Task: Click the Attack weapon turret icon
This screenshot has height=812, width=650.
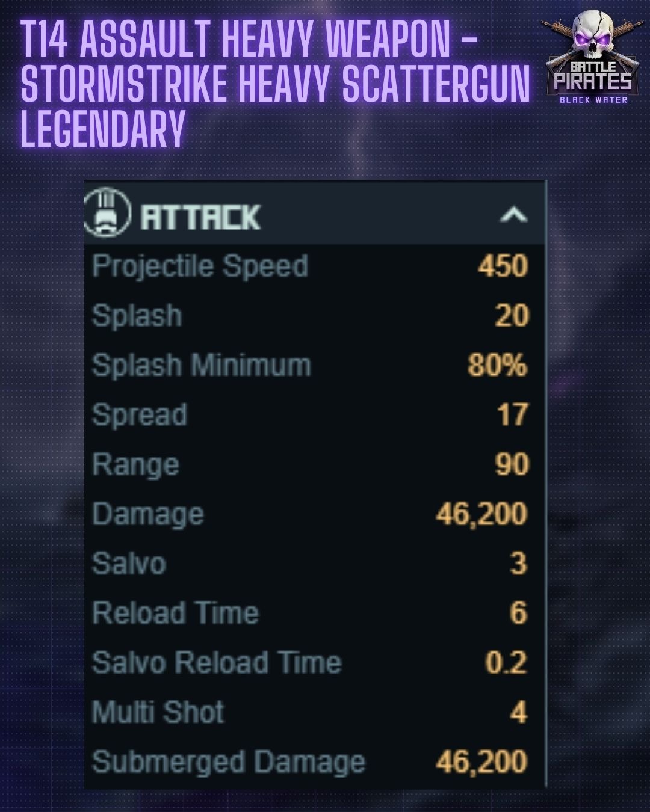Action: (107, 213)
